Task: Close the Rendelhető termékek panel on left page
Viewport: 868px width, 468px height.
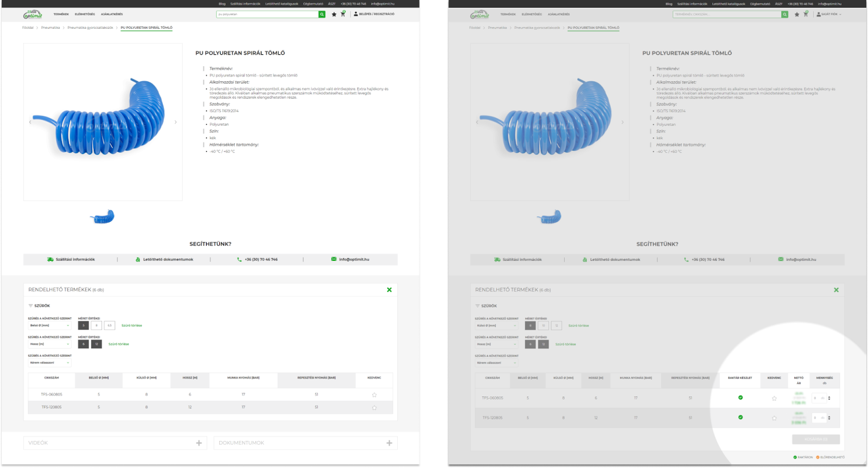Action: tap(389, 290)
